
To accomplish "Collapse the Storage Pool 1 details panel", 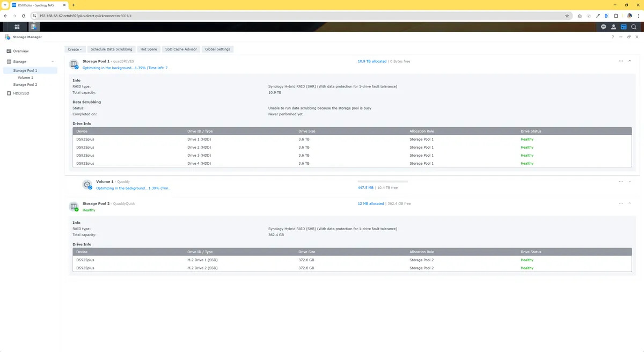I will pos(630,61).
